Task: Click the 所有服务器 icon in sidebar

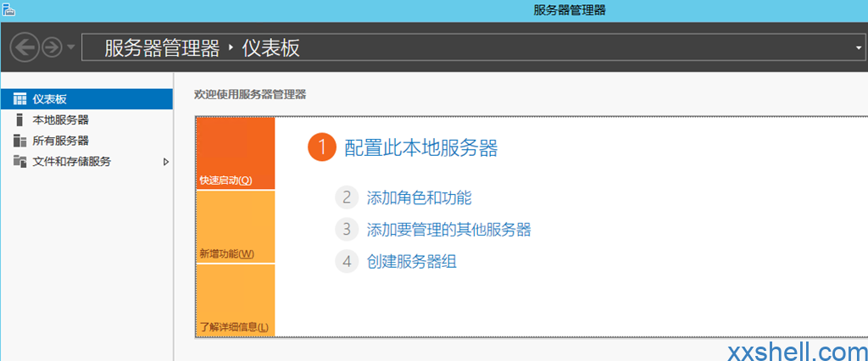Action: click(x=19, y=141)
